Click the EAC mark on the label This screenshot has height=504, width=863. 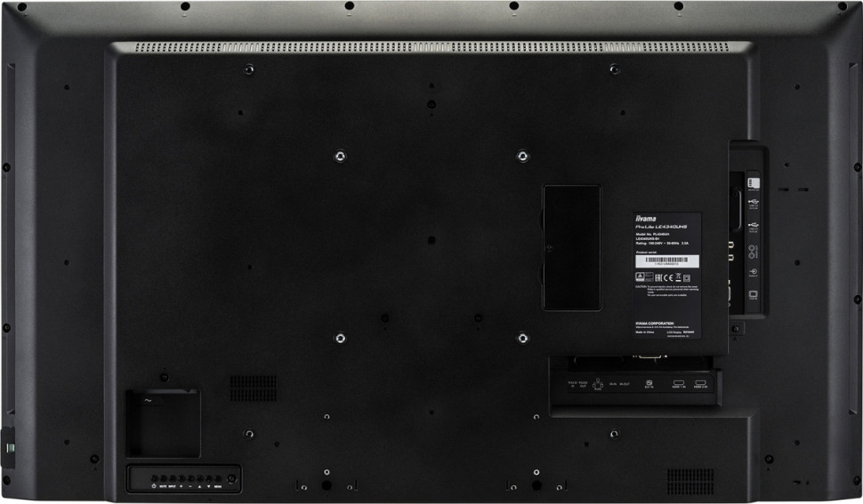[x=658, y=278]
